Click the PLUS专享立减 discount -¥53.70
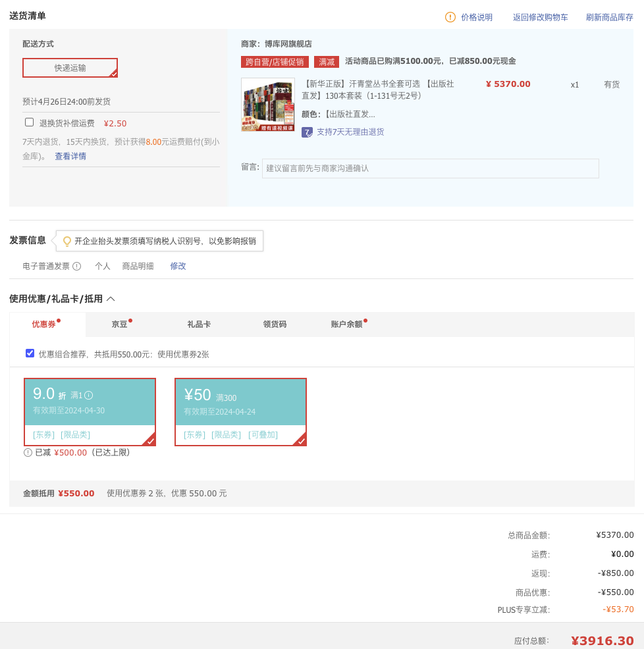Screen dimensions: 644x649 (618, 610)
